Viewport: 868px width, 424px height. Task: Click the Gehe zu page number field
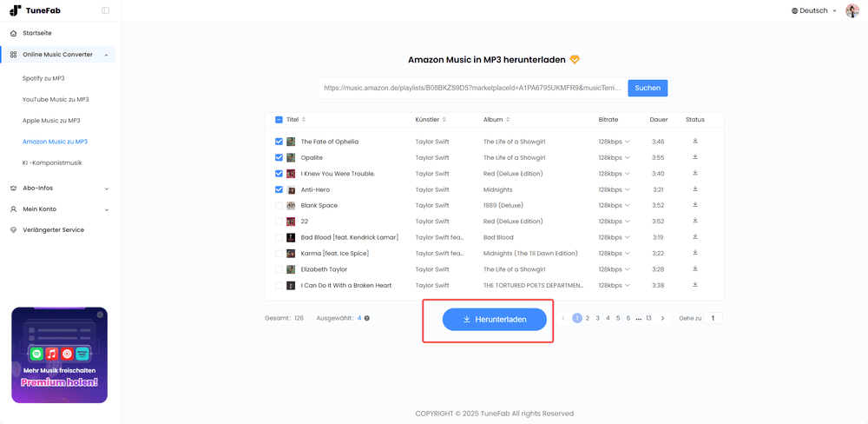click(713, 318)
